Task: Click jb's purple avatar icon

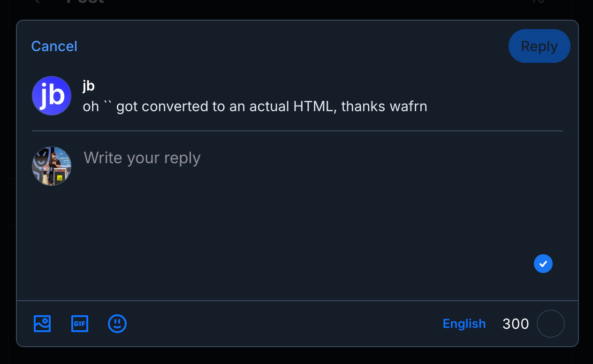Action: (x=52, y=96)
